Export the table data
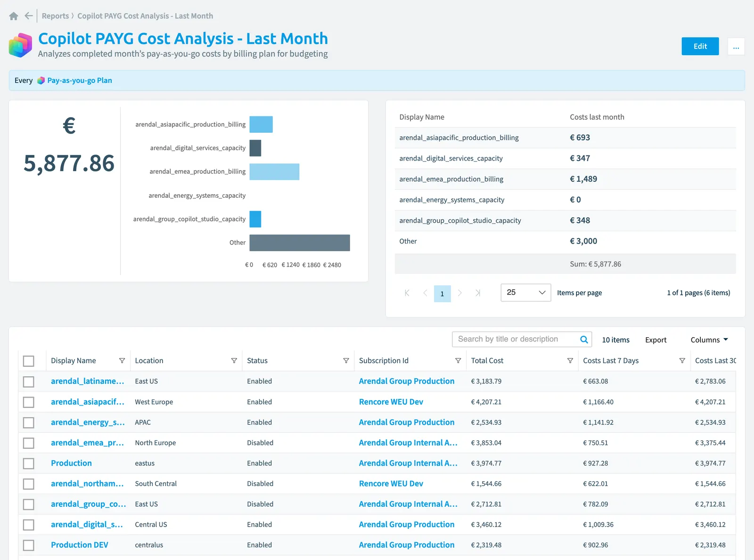This screenshot has height=560, width=754. (x=656, y=340)
